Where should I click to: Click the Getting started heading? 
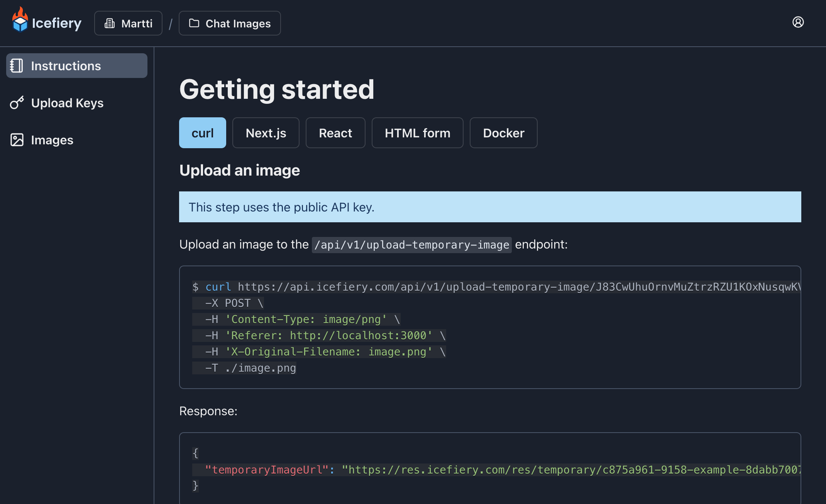(277, 90)
